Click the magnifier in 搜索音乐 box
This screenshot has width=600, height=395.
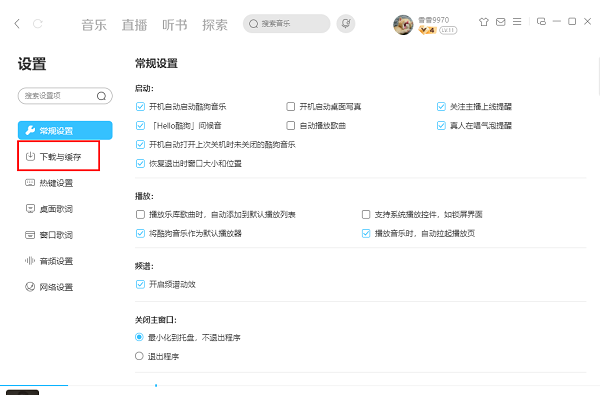coord(253,24)
